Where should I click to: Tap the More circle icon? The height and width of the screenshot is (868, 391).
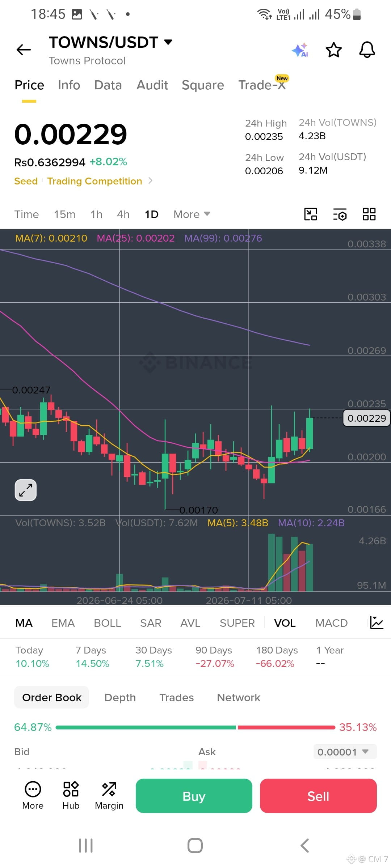[x=33, y=796]
